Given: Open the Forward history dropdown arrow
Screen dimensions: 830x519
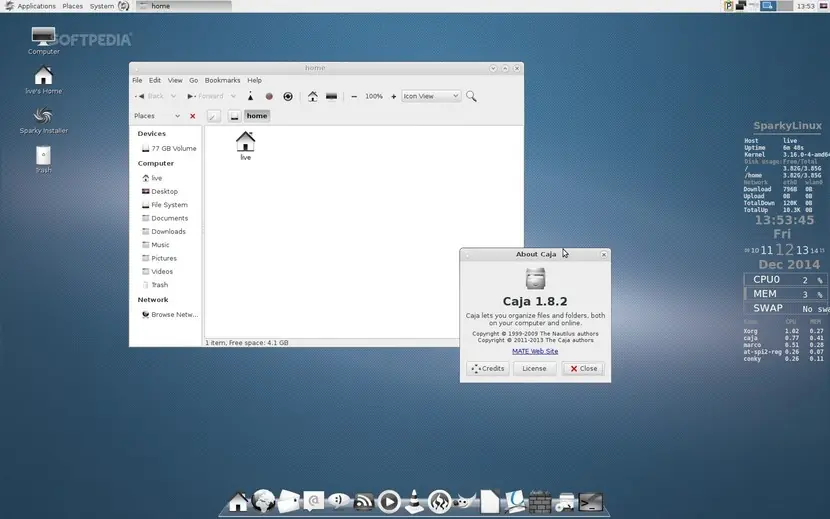Looking at the screenshot, I should point(233,96).
